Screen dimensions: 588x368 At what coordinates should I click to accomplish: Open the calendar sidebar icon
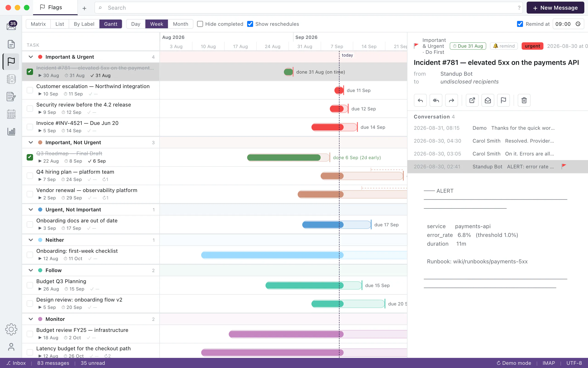[x=11, y=114]
